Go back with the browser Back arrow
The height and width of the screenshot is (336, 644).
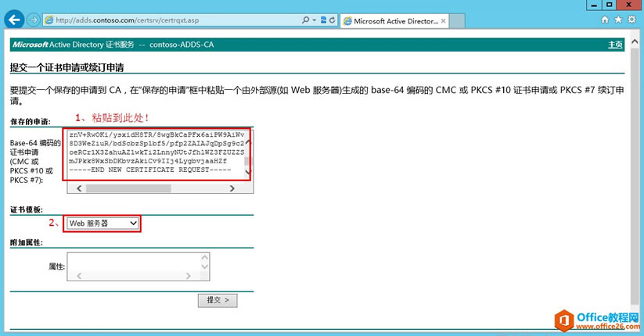[x=14, y=20]
